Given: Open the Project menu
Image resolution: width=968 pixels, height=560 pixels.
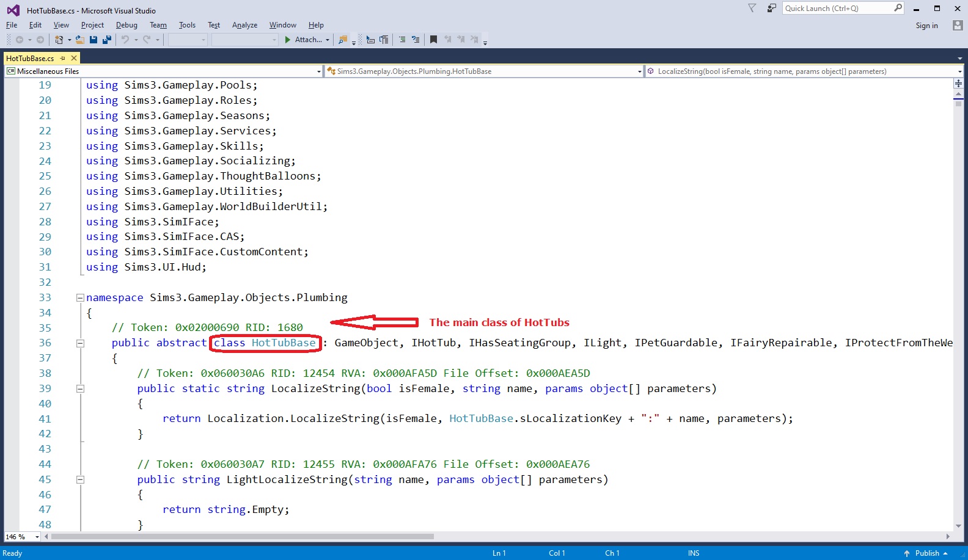Looking at the screenshot, I should [92, 25].
